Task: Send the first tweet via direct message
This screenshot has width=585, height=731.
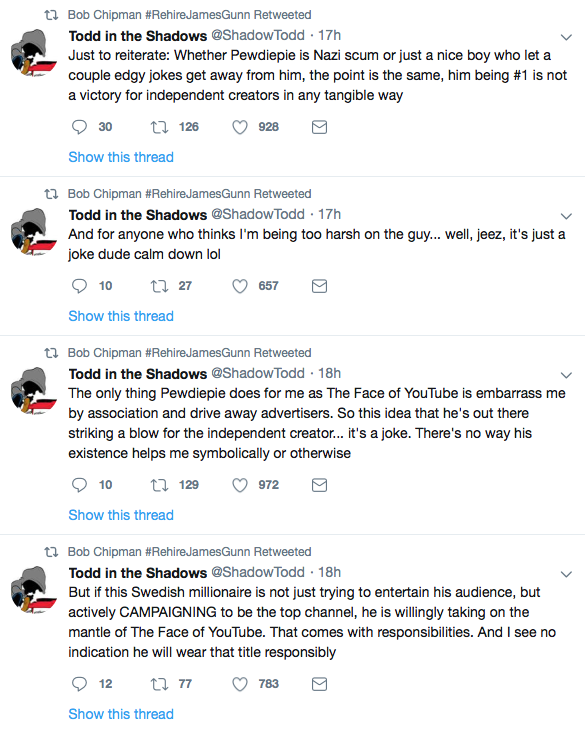Action: click(319, 127)
